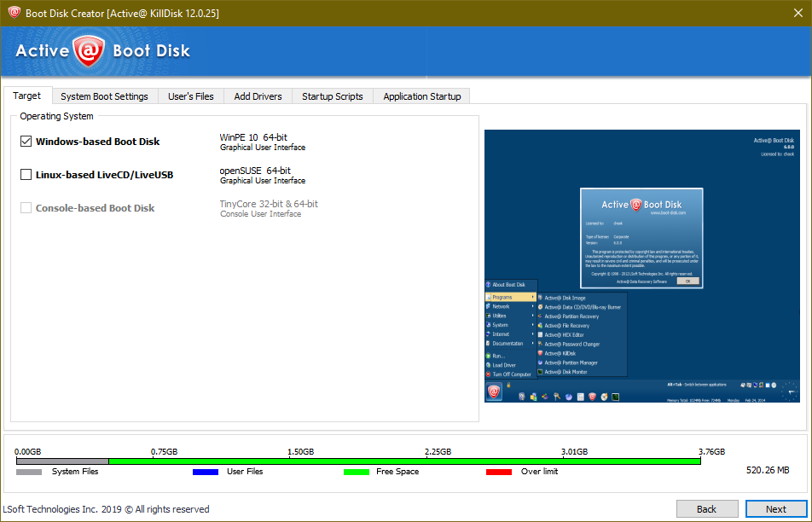This screenshot has height=522, width=812.
Task: Expand the Utilities submenu
Action: [500, 316]
